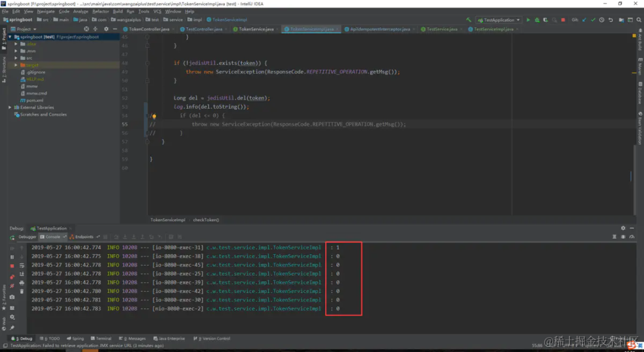Open the Project view selector dropdown
Image resolution: width=644 pixels, height=352 pixels.
tap(24, 29)
